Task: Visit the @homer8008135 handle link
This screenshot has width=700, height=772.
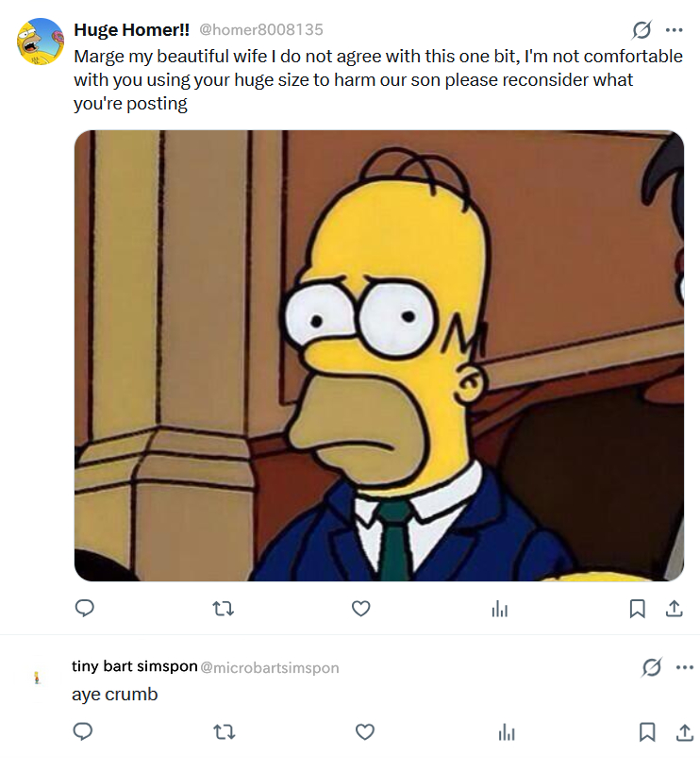Action: tap(261, 30)
